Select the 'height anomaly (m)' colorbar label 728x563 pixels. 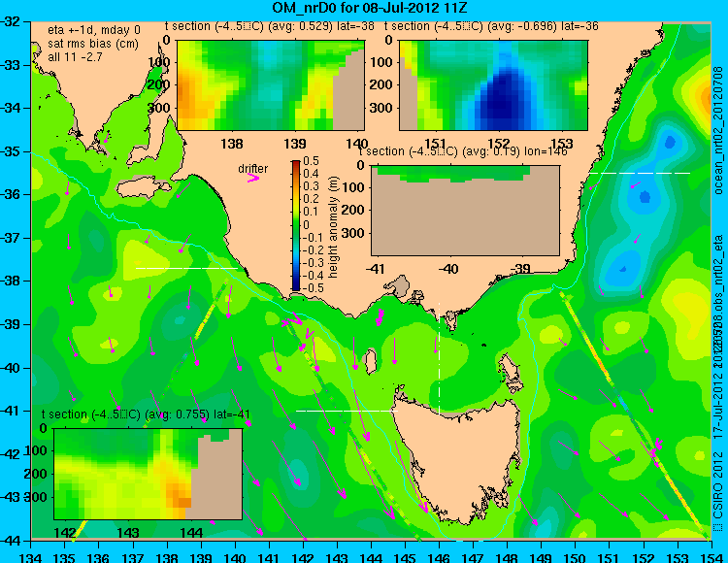pyautogui.click(x=333, y=227)
